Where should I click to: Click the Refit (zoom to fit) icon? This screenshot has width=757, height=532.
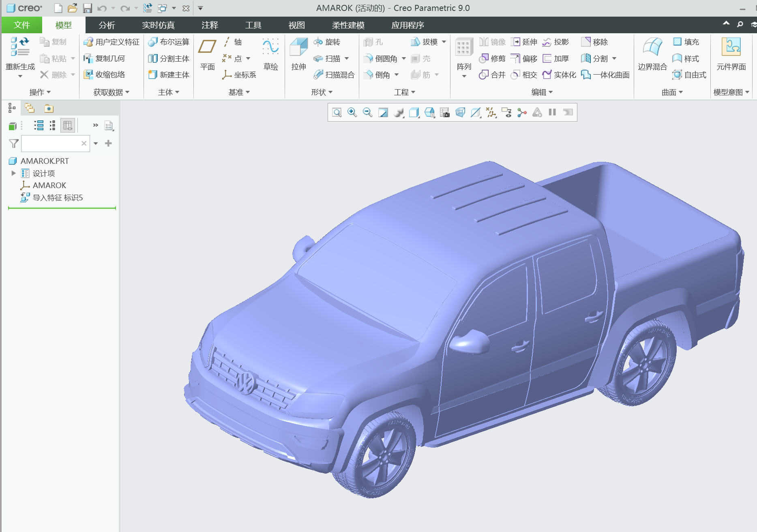coord(337,112)
